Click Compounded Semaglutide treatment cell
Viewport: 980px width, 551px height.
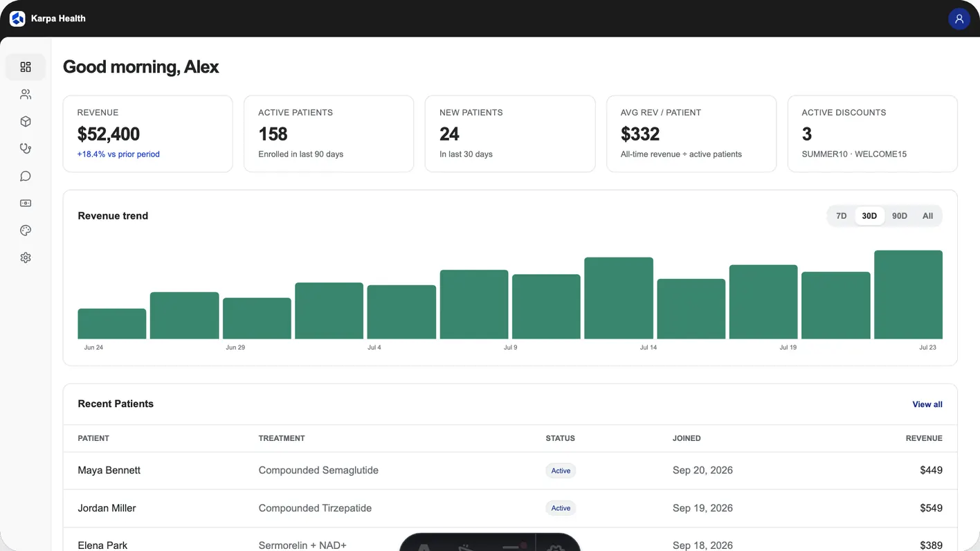[x=318, y=470]
